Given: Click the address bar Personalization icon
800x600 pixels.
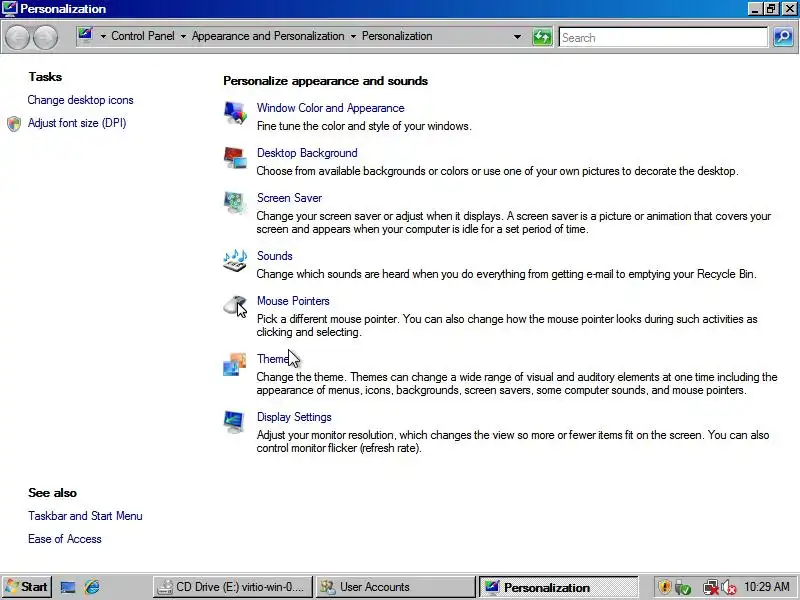Looking at the screenshot, I should click(85, 35).
